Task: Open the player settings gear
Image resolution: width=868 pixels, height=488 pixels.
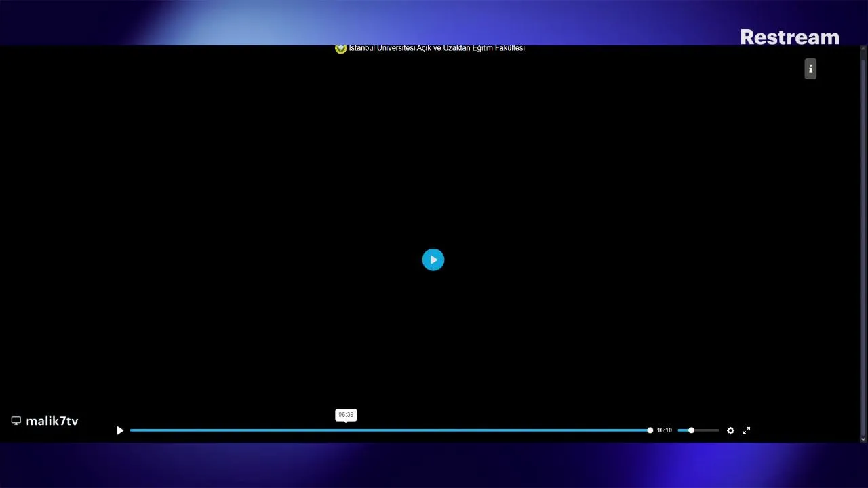Action: (x=730, y=430)
